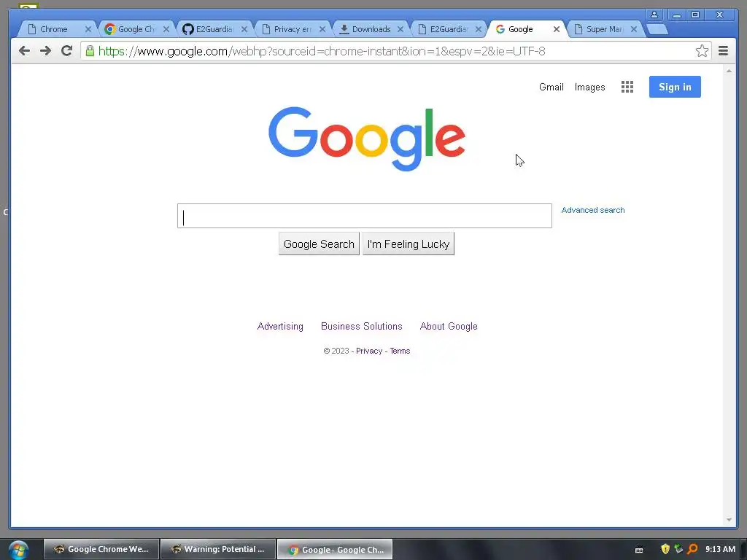
Task: Open About Google link
Action: click(x=449, y=326)
